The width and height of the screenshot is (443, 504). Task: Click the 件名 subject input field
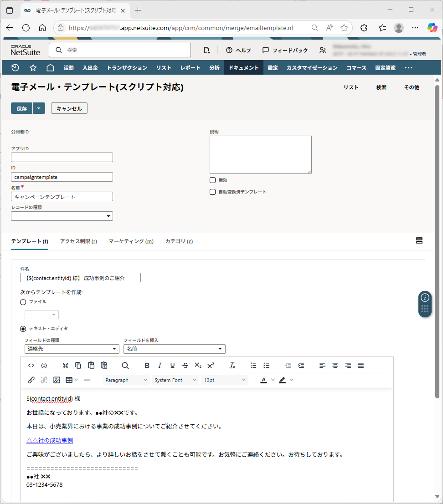pos(80,278)
